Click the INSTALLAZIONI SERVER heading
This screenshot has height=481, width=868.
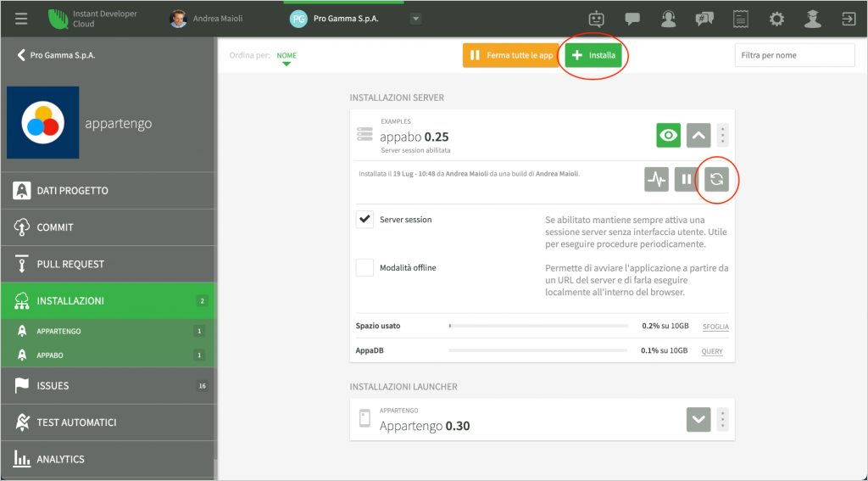click(397, 98)
